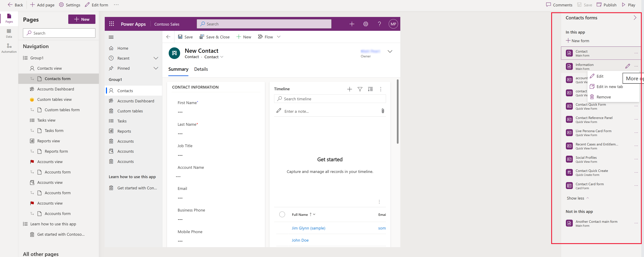Add a timeline record with plus icon
This screenshot has height=257, width=644.
click(349, 89)
